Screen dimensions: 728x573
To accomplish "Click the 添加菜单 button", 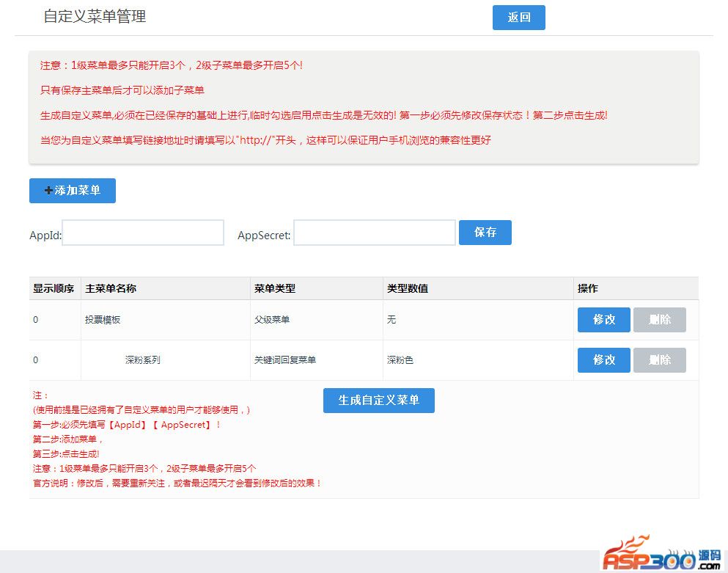I will click(73, 191).
